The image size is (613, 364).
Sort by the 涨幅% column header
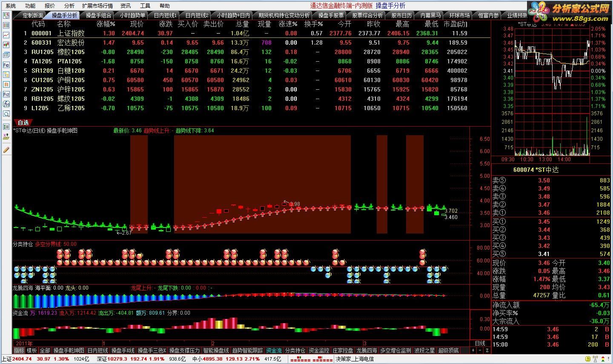106,24
